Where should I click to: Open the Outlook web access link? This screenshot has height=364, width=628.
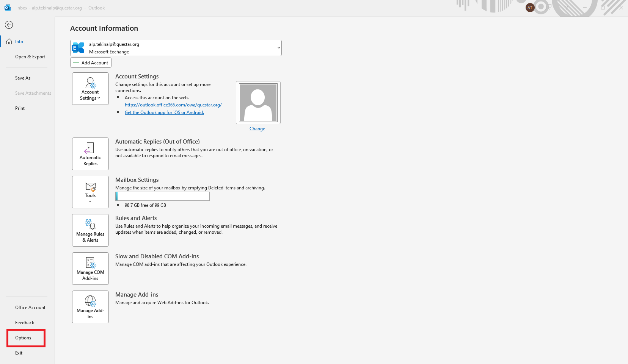173,105
